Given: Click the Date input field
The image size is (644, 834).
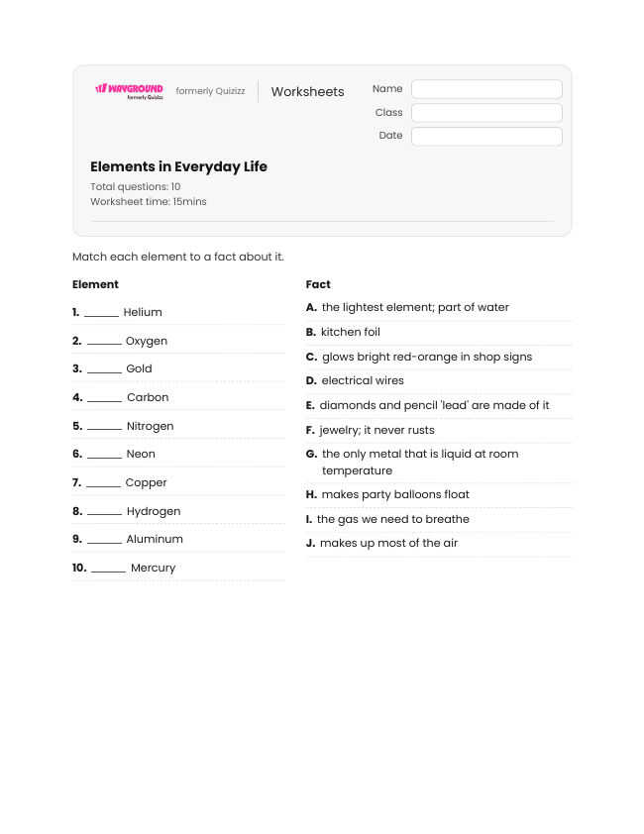Looking at the screenshot, I should (486, 136).
